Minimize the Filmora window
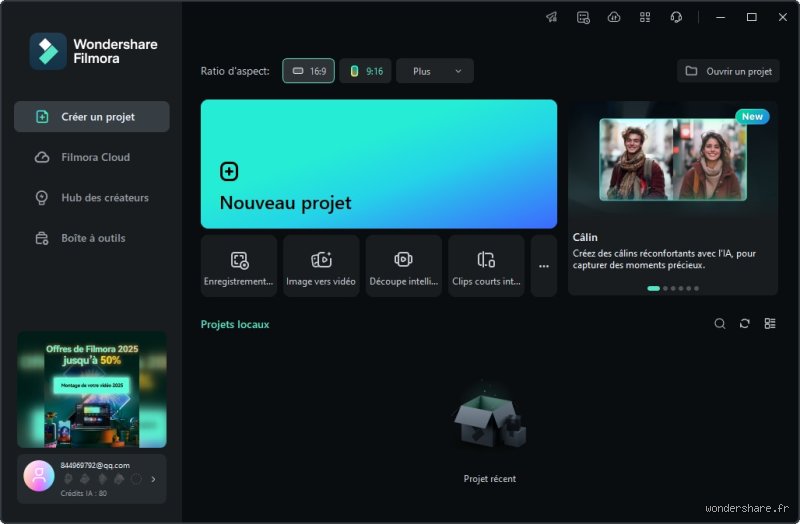The image size is (800, 524). click(x=720, y=17)
